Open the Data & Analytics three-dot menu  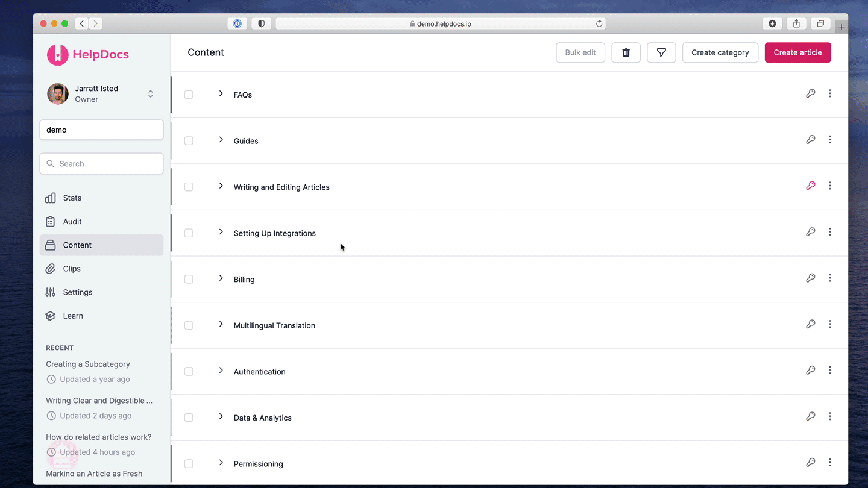[x=830, y=416]
